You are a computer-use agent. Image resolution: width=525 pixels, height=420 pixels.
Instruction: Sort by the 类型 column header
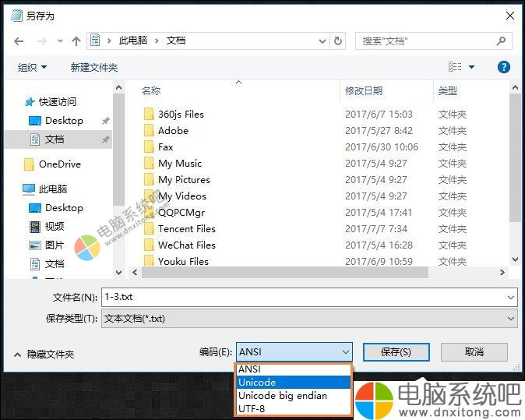tap(447, 90)
